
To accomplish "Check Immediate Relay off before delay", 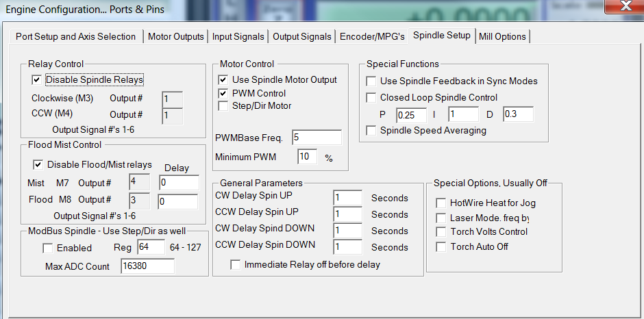I will (x=236, y=265).
